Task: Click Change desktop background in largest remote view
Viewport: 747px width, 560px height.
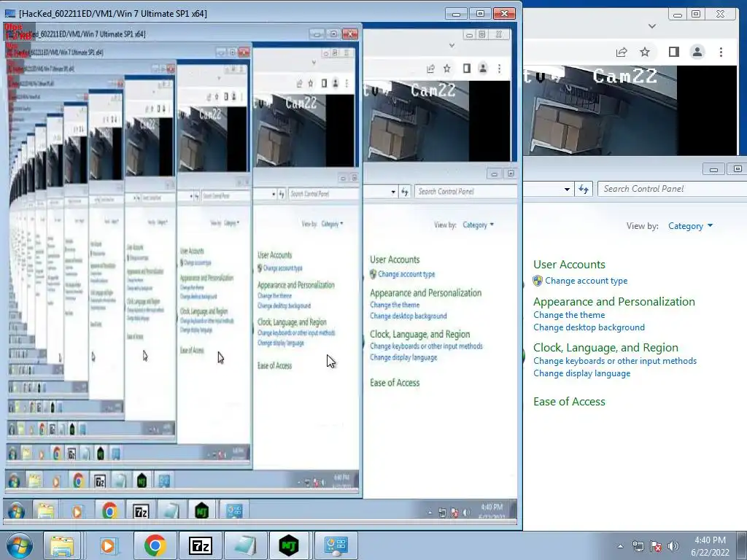Action: pyautogui.click(x=409, y=316)
